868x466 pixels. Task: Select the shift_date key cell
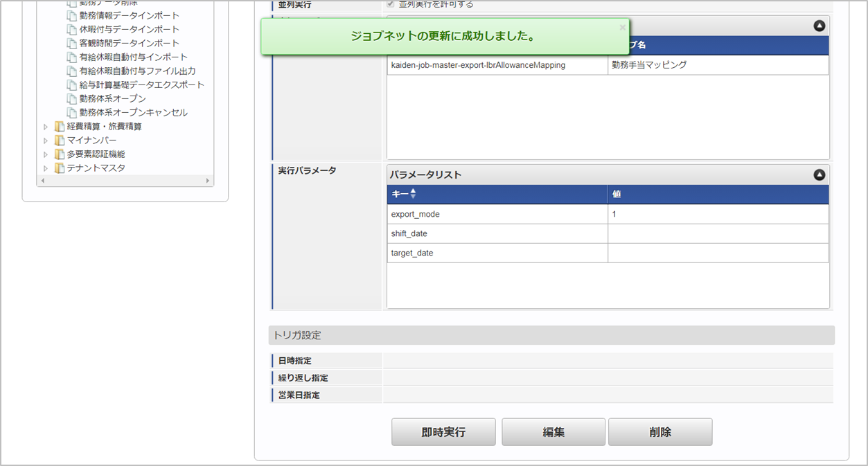coord(497,233)
